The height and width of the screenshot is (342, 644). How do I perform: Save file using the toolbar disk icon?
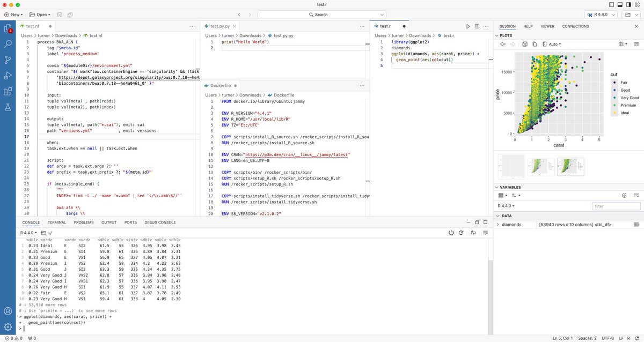pyautogui.click(x=59, y=14)
